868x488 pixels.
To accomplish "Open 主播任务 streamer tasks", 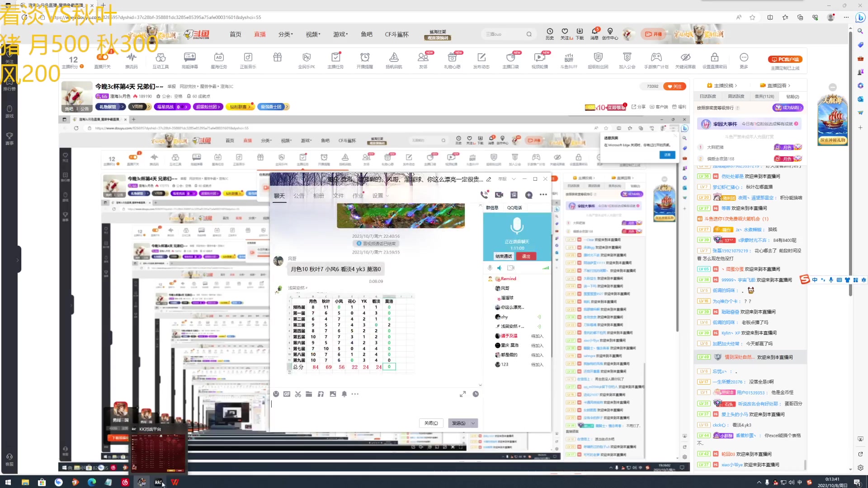I will click(335, 60).
